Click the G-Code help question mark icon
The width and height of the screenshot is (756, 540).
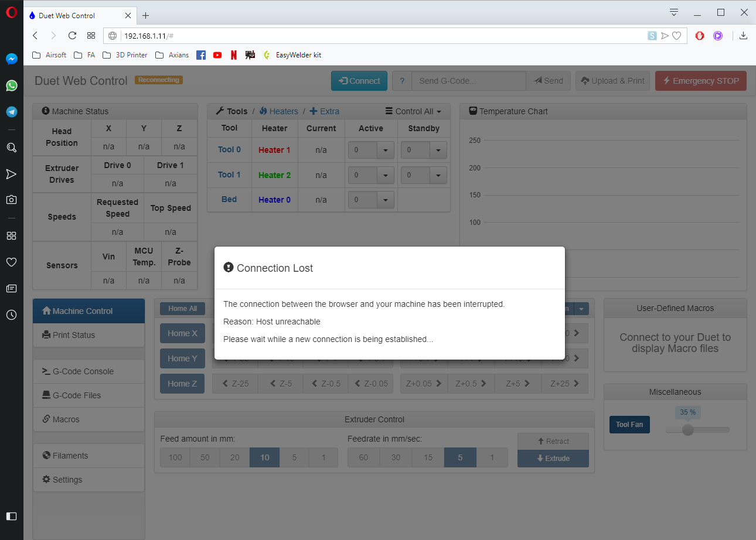[401, 80]
